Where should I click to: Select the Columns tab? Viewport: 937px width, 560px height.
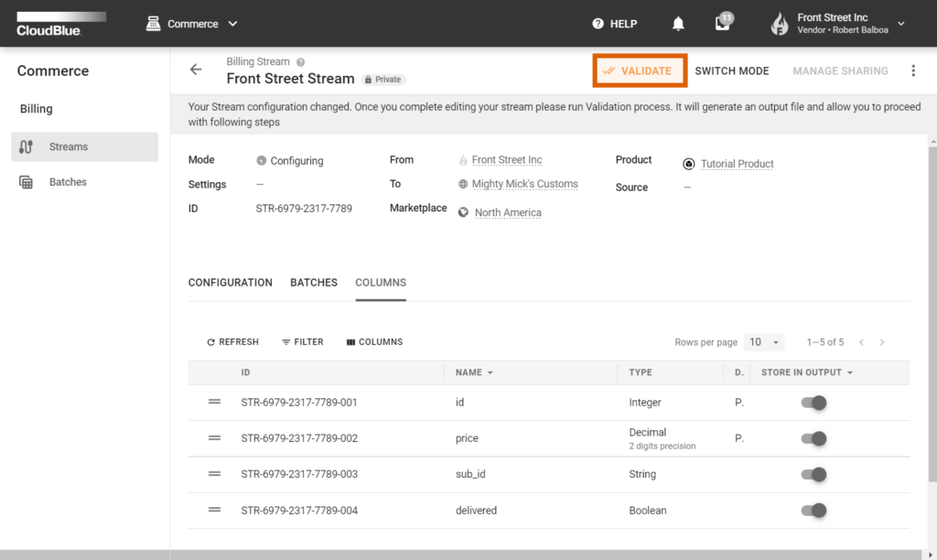click(x=381, y=283)
